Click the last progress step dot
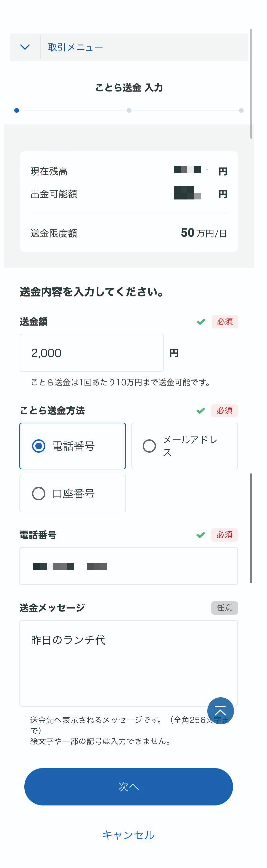The image size is (267, 868). coord(241,110)
